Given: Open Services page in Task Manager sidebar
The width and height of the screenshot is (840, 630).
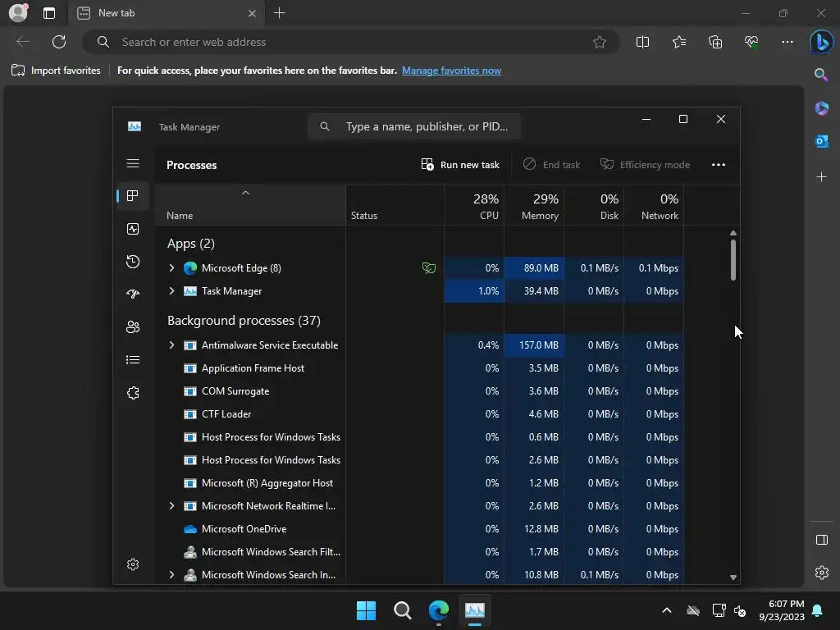Looking at the screenshot, I should coord(133,393).
